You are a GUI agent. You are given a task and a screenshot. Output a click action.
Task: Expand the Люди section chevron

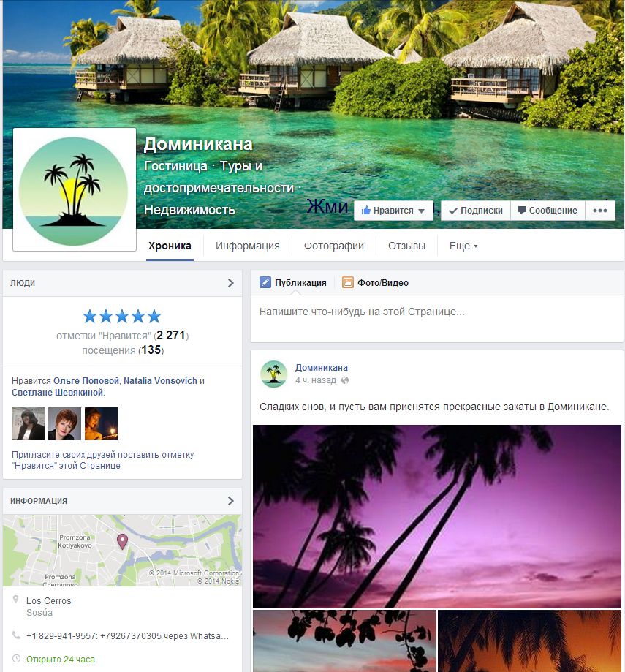click(x=230, y=283)
